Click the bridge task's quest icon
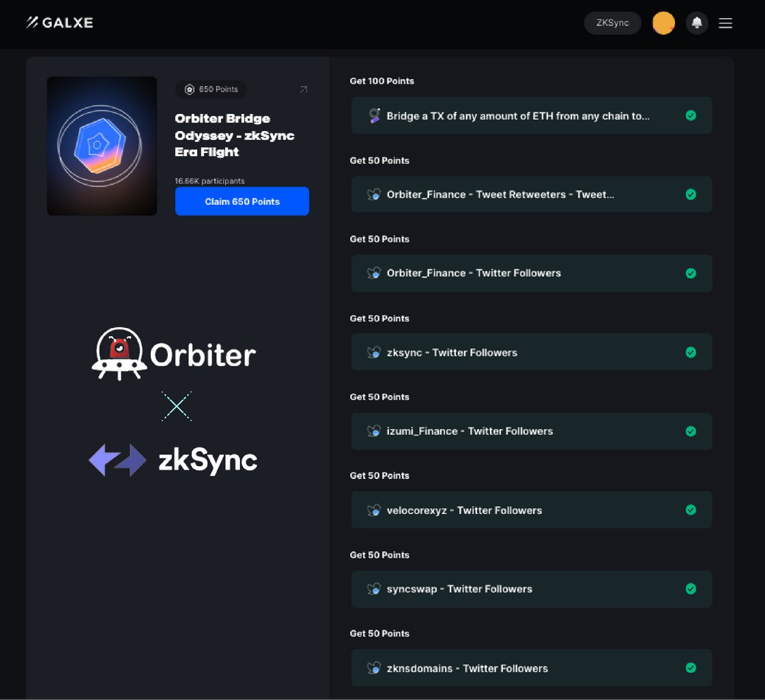Screen dimensions: 765x700 point(374,115)
